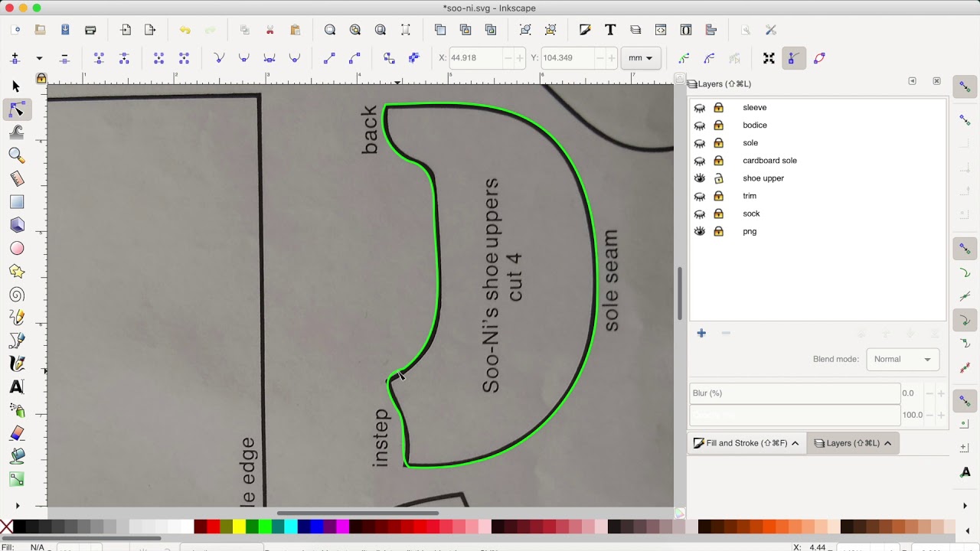Show the sleeve layer
This screenshot has height=551, width=980.
[x=700, y=108]
